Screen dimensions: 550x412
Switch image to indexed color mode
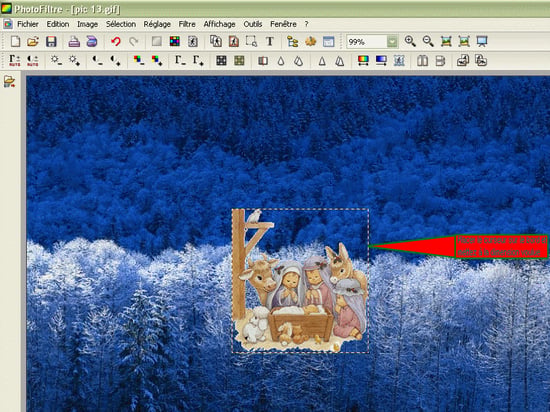pyautogui.click(x=175, y=42)
